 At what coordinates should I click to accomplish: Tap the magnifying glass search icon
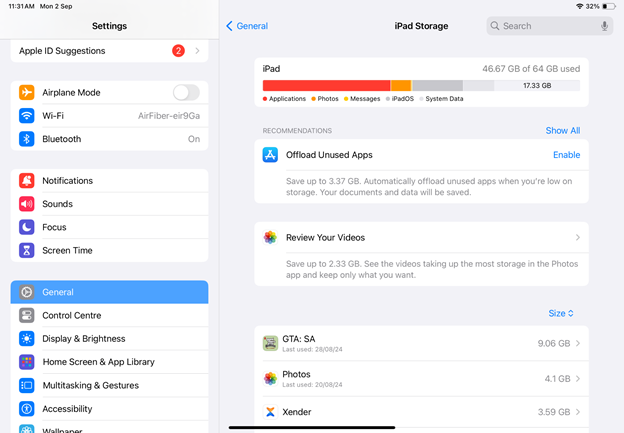coord(495,26)
